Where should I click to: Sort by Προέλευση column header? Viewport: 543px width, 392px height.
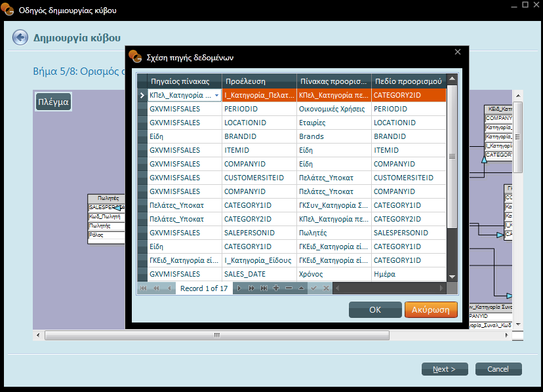[259, 81]
